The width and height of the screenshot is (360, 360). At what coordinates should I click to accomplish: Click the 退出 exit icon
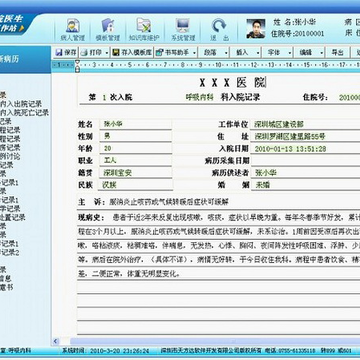(219, 30)
